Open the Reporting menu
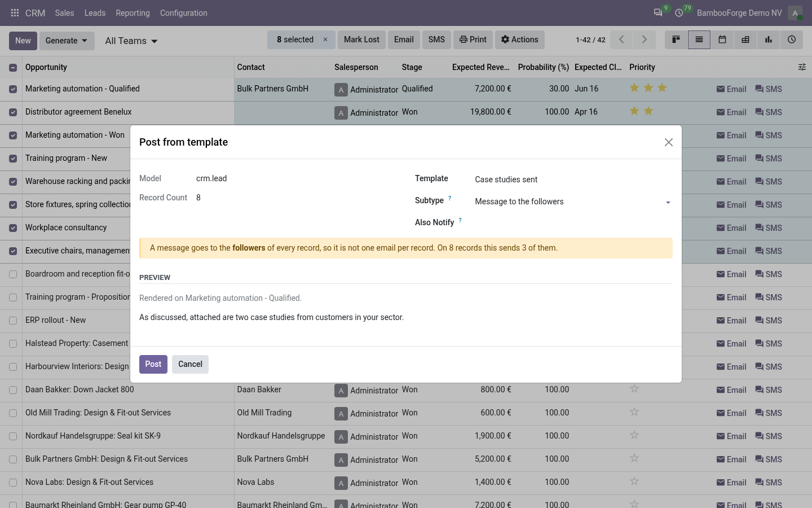This screenshot has height=508, width=812. (x=133, y=13)
